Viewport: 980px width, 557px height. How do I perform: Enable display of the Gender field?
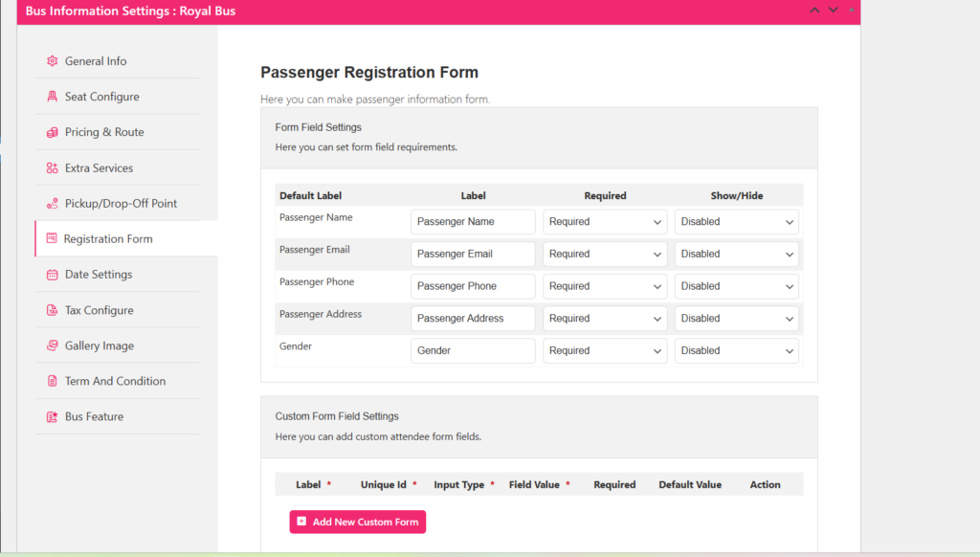(736, 350)
